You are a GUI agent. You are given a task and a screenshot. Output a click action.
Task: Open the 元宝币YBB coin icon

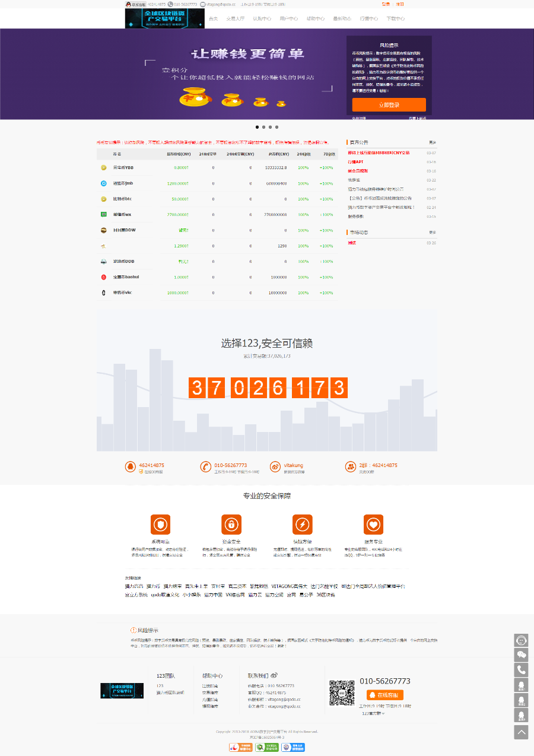104,168
